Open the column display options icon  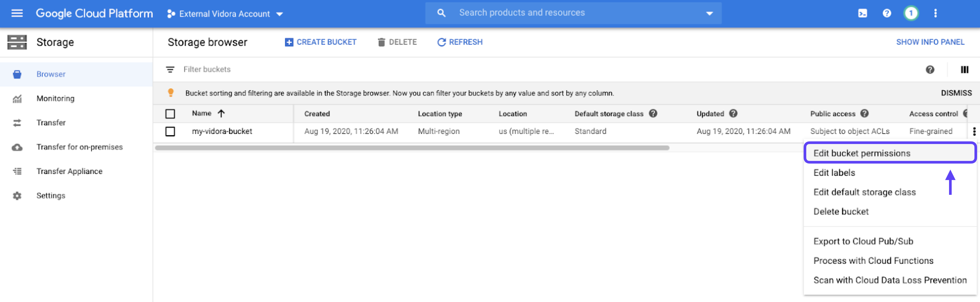click(964, 70)
